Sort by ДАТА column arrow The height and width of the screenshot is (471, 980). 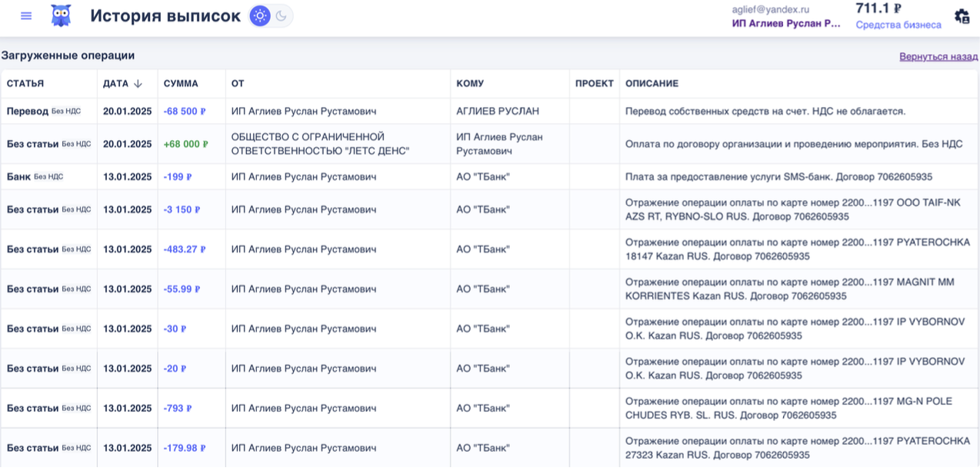(x=138, y=84)
